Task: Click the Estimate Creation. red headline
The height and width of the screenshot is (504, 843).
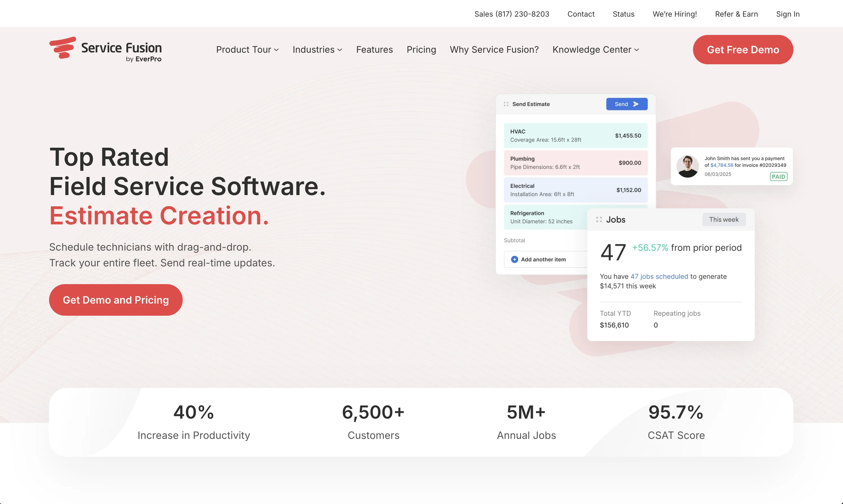Action: click(x=159, y=216)
